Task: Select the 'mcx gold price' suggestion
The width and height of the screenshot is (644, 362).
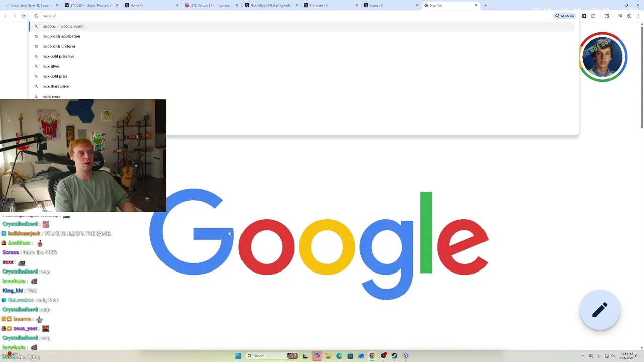Action: tap(302, 76)
